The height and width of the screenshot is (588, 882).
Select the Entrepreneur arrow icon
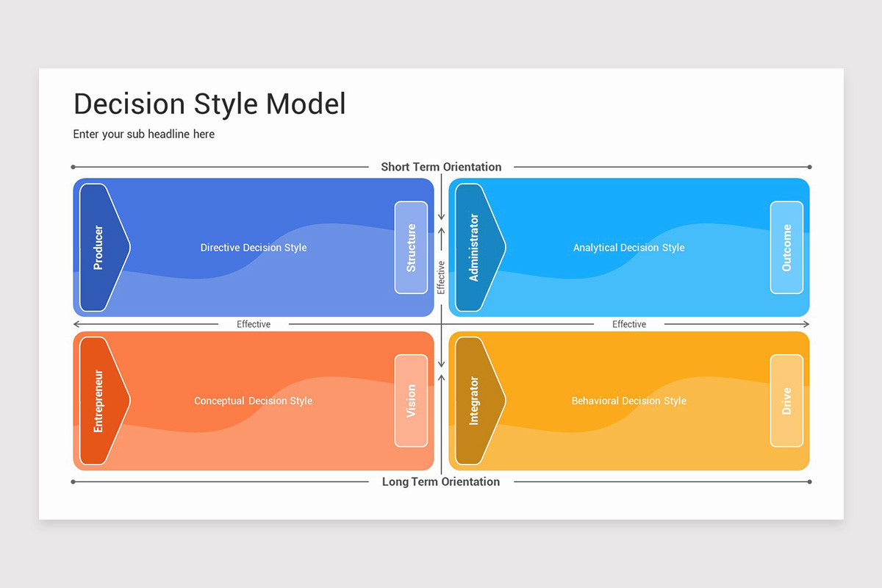(x=101, y=401)
